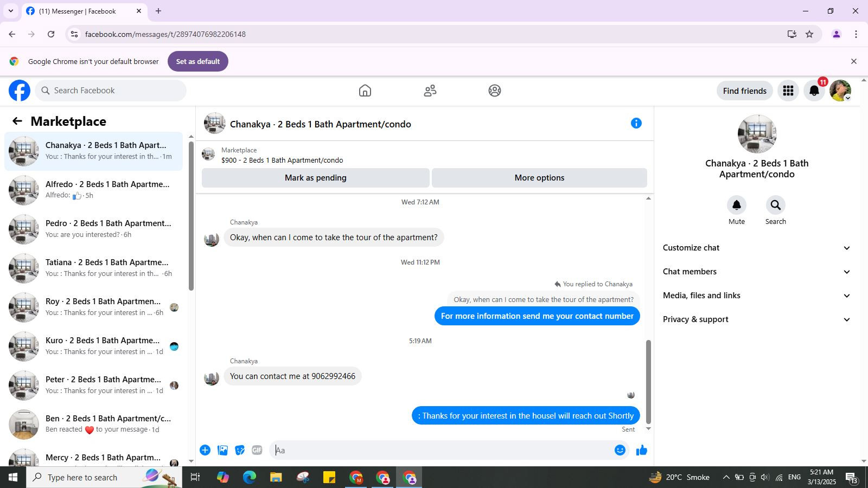The width and height of the screenshot is (868, 488).
Task: Click Chanakya's message with contact number
Action: click(292, 376)
